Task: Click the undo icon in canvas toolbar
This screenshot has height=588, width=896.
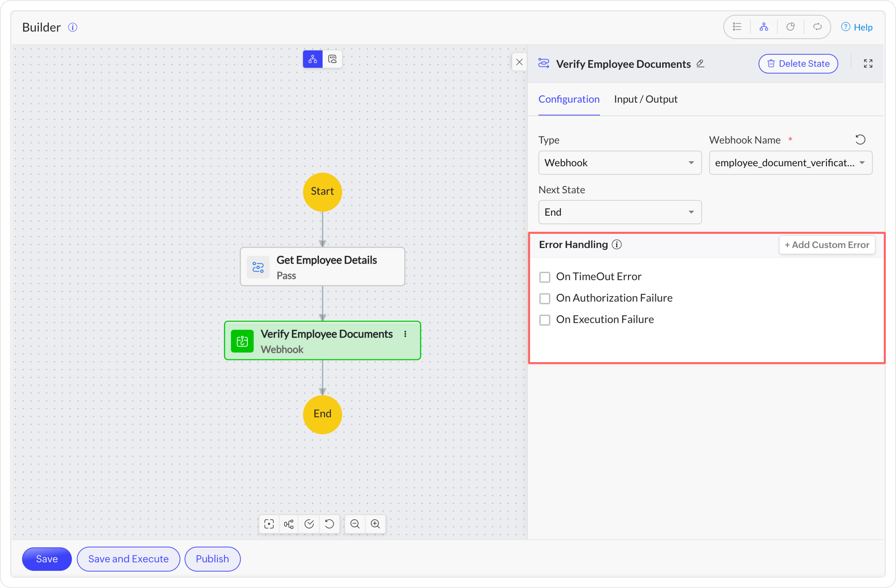Action: click(329, 524)
